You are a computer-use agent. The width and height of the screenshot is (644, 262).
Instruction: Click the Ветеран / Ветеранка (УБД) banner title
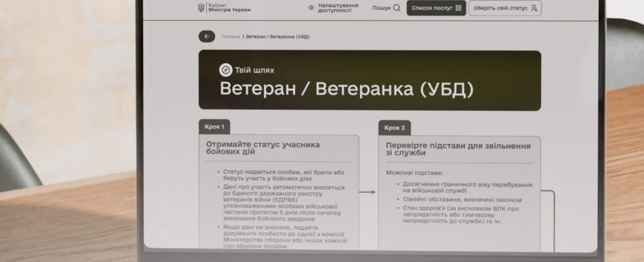coord(346,89)
